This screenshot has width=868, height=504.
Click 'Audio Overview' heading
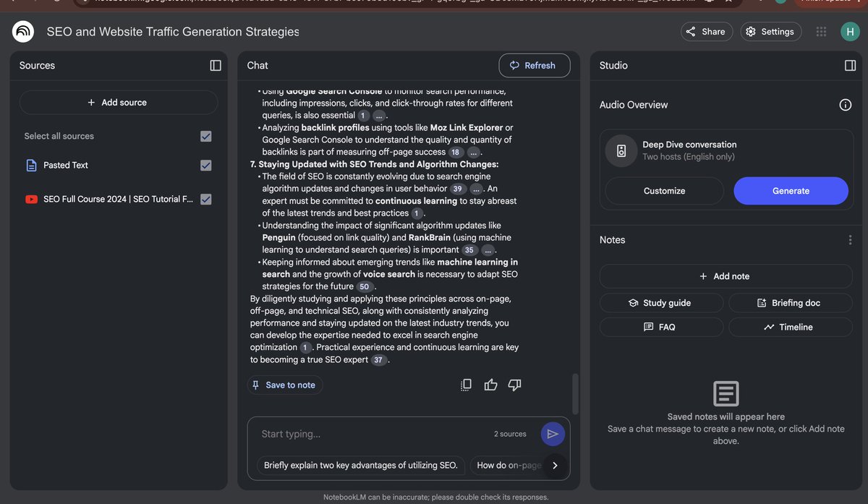pos(634,105)
